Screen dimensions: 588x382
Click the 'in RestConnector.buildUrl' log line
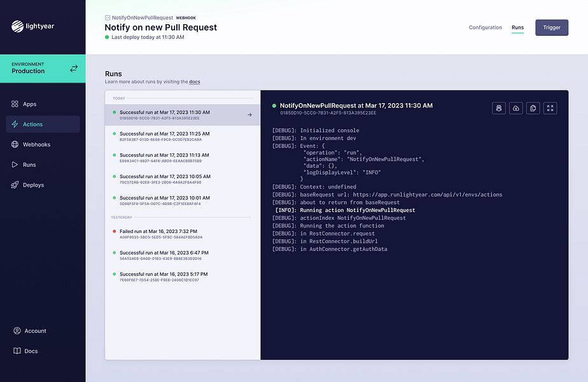[x=325, y=241]
